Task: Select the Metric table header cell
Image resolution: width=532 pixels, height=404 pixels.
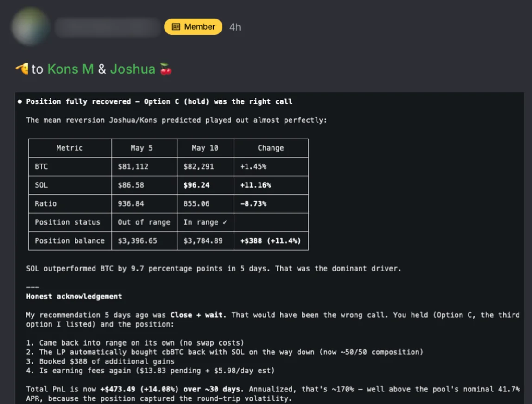Action: coord(70,148)
